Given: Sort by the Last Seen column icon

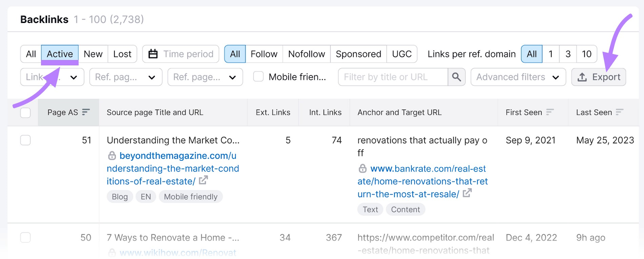Looking at the screenshot, I should click(620, 112).
